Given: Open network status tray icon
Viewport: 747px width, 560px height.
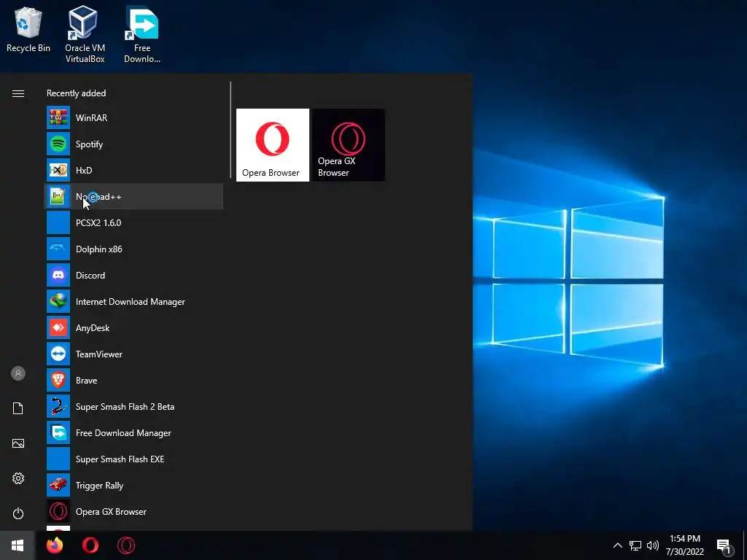Looking at the screenshot, I should point(635,545).
